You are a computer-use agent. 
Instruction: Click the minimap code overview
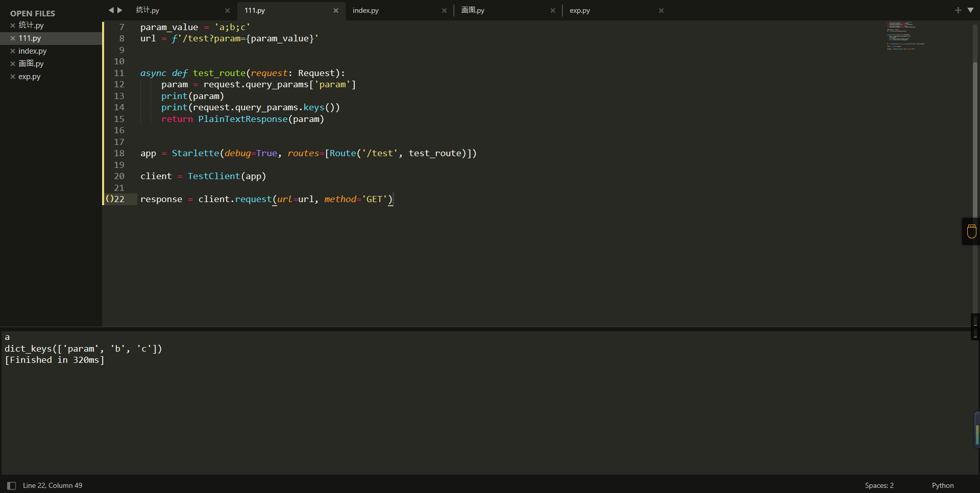tap(906, 36)
